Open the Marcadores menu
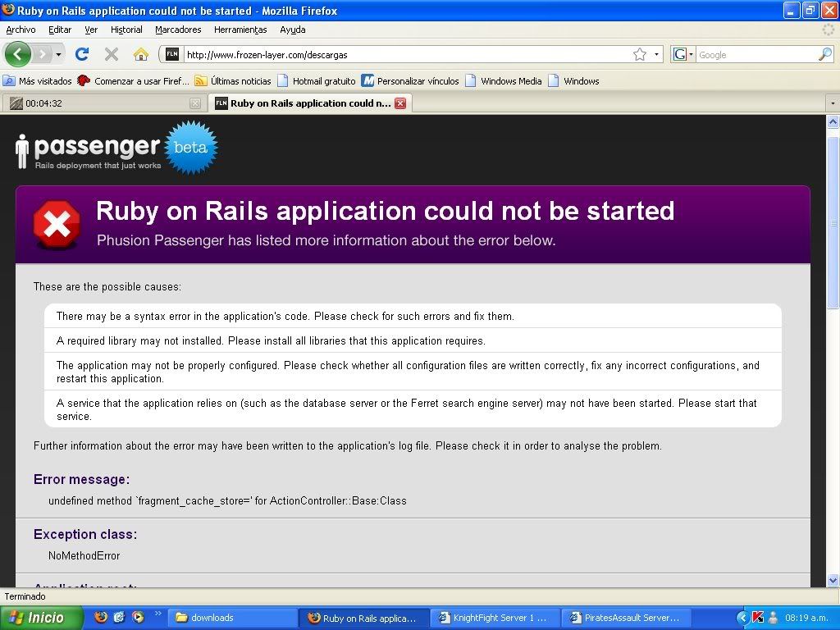 pos(178,30)
